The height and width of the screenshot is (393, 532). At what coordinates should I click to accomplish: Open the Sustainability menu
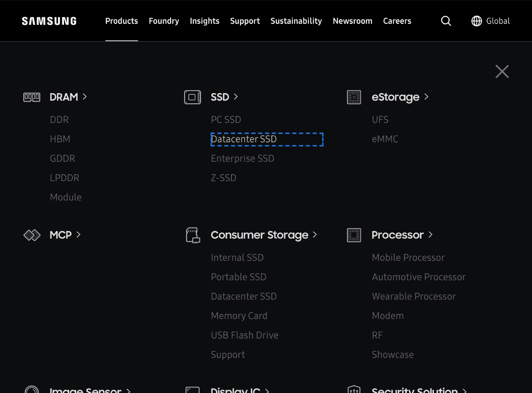296,21
